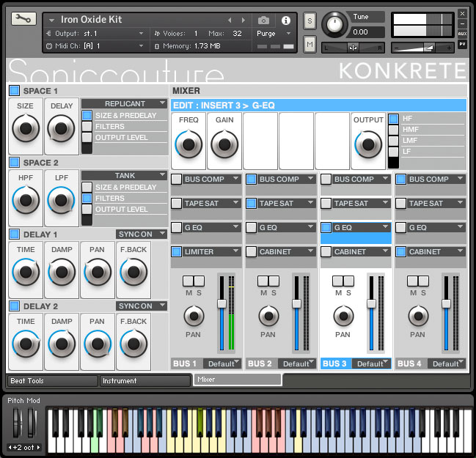Click the Space 2 LPF knob
The image size is (476, 458).
click(x=61, y=200)
